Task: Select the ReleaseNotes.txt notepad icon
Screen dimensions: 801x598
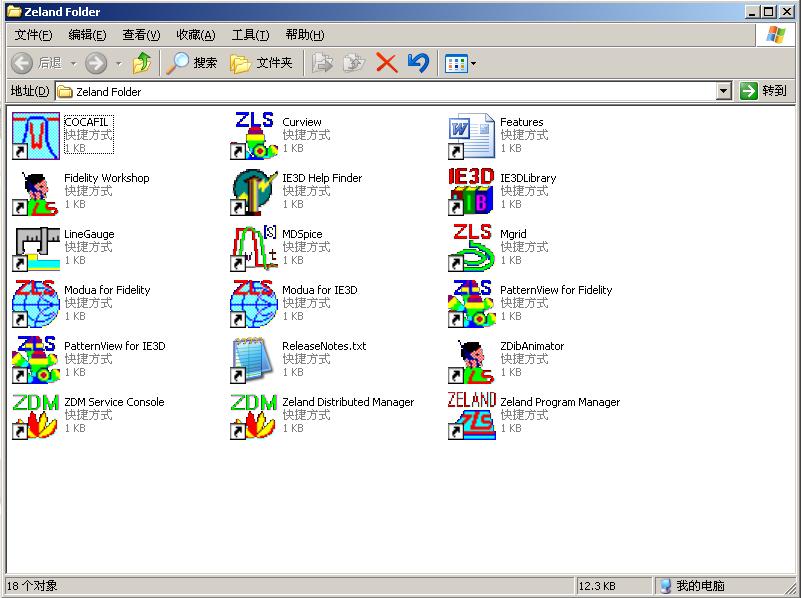Action: (254, 360)
